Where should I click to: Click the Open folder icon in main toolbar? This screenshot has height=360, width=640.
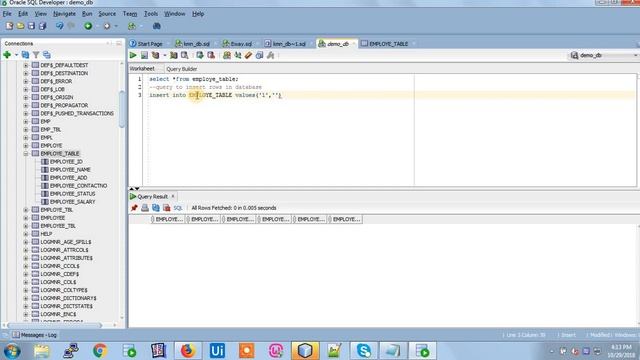tap(20, 26)
